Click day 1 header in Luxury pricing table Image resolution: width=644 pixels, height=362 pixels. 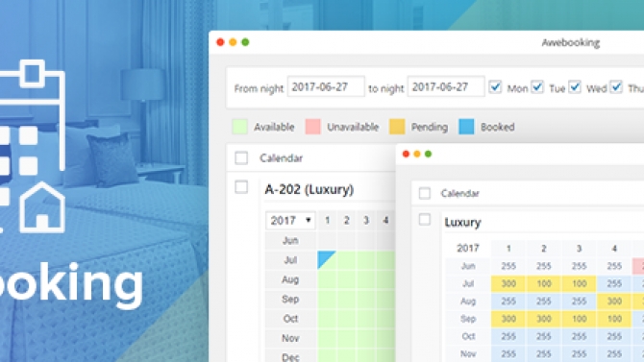pos(508,249)
